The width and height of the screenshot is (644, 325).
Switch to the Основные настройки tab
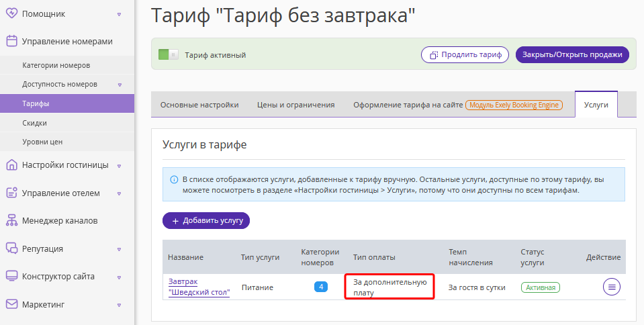coord(199,105)
